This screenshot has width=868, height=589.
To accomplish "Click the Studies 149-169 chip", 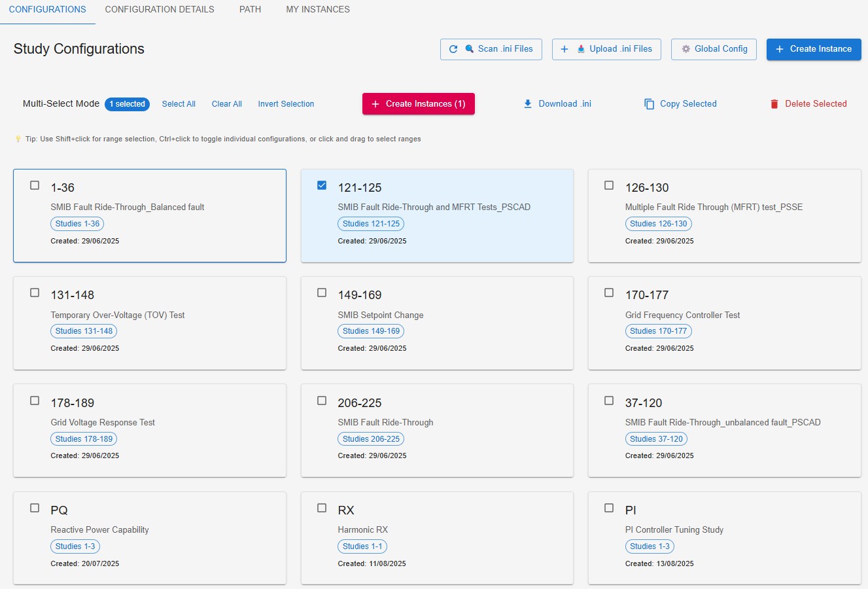I will click(371, 331).
